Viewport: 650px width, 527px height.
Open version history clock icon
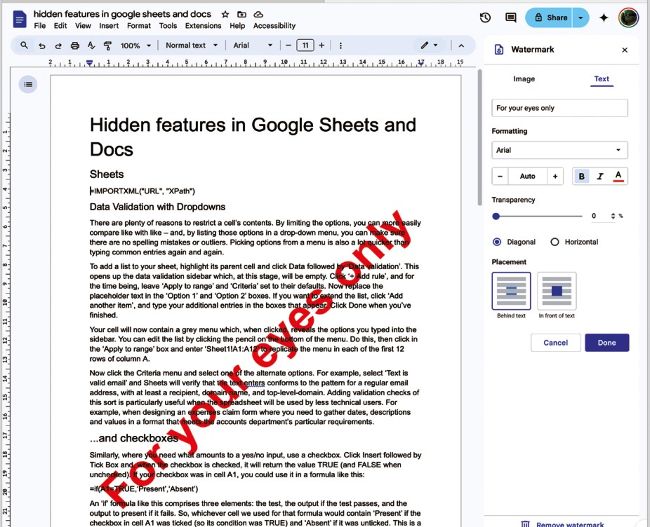coord(485,17)
